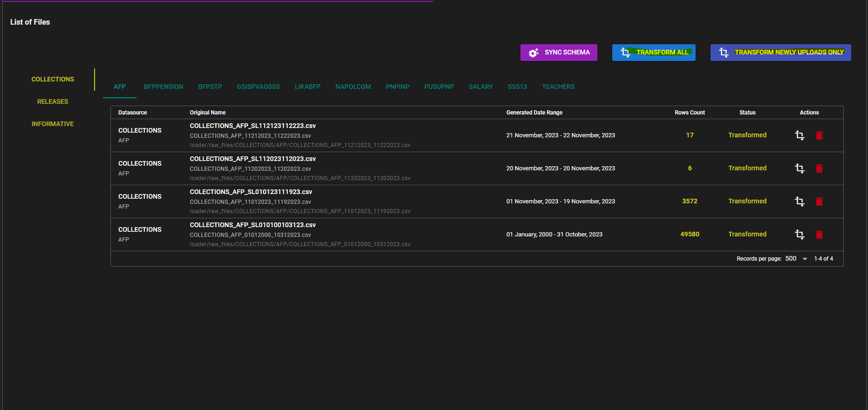Delete COLLECTIONS_AFP_SL112023112023.csv using trash icon
The image size is (868, 410).
tap(819, 168)
